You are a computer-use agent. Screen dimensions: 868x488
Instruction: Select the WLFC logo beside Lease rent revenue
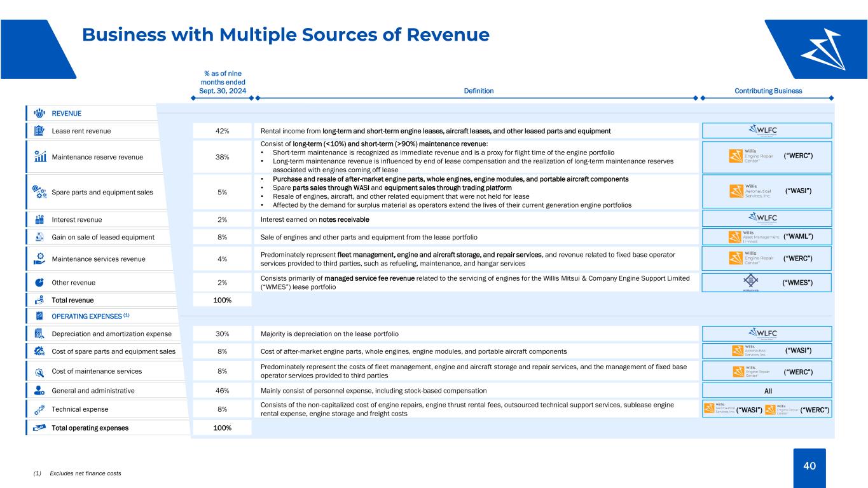click(766, 130)
